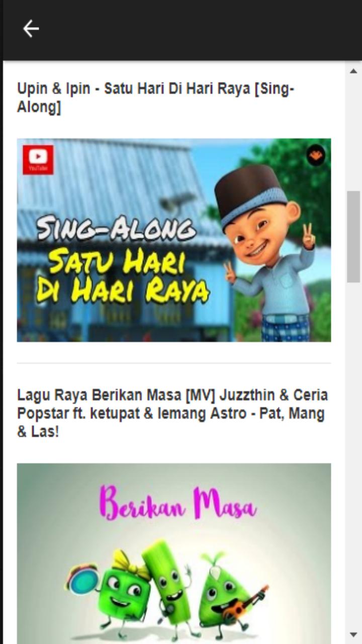Click the scrollbar track below the thumb
Viewport: 362px width, 644px height.
[353, 453]
